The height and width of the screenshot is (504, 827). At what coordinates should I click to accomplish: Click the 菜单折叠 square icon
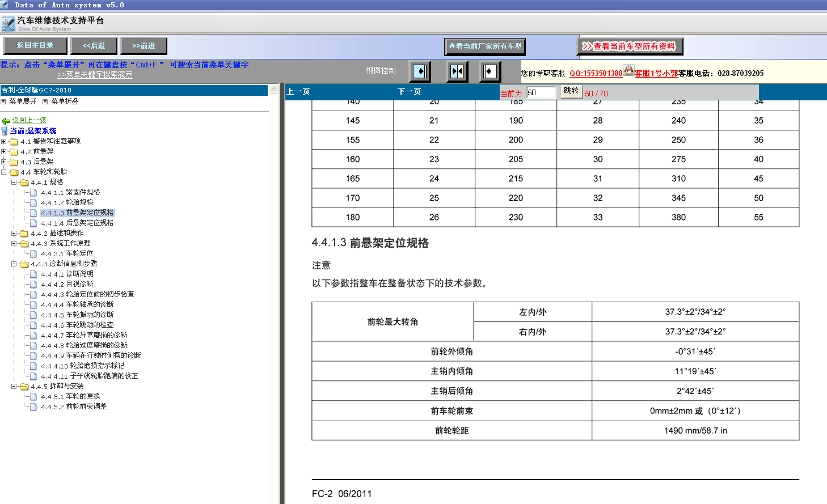45,101
